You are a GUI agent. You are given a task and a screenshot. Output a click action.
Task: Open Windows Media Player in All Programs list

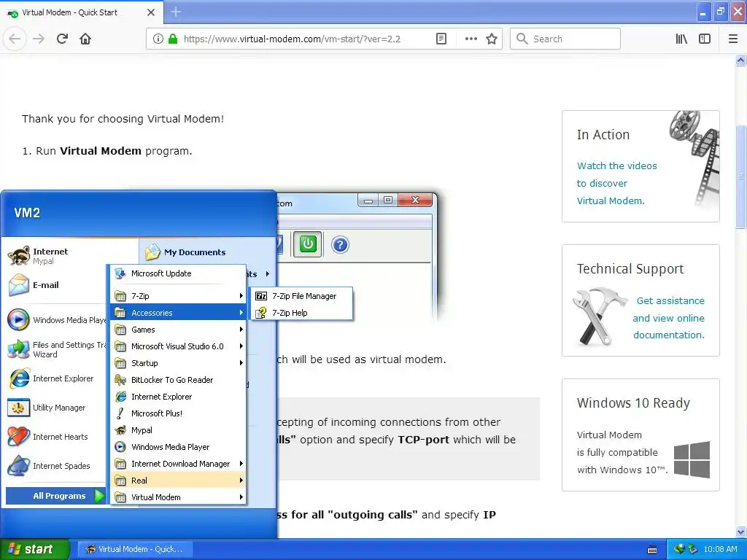(179, 447)
